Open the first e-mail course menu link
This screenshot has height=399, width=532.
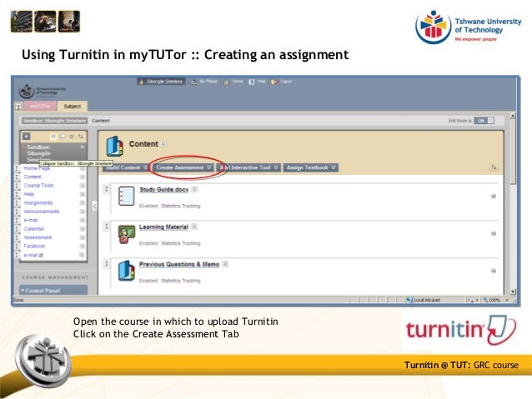coord(31,220)
